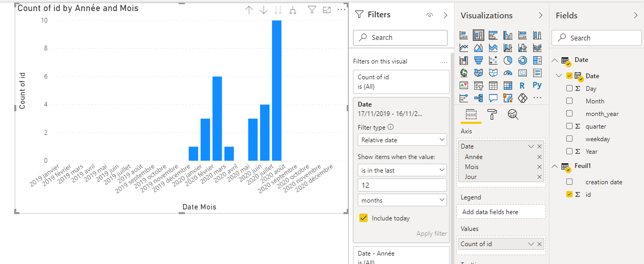Image resolution: width=644 pixels, height=264 pixels.
Task: Select the Area chart visual
Action: 479,48
